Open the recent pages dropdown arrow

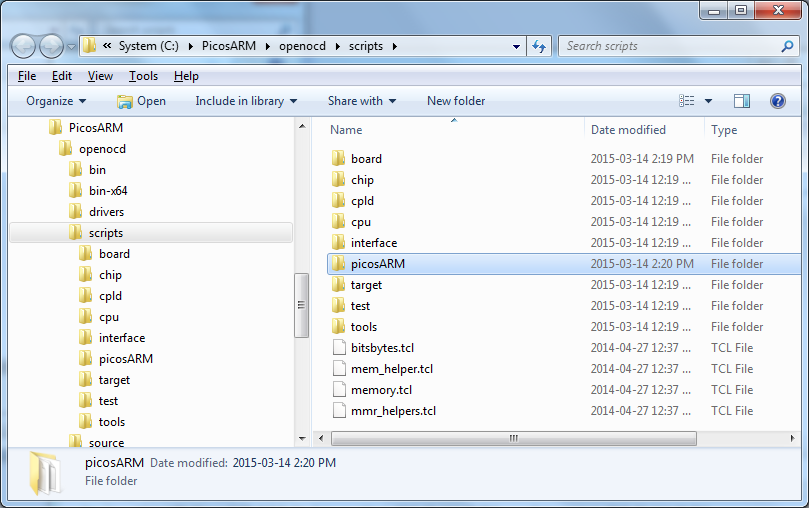(72, 47)
